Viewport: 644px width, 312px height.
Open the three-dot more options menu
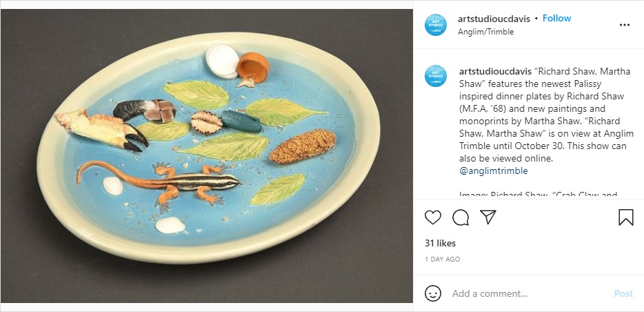(625, 25)
